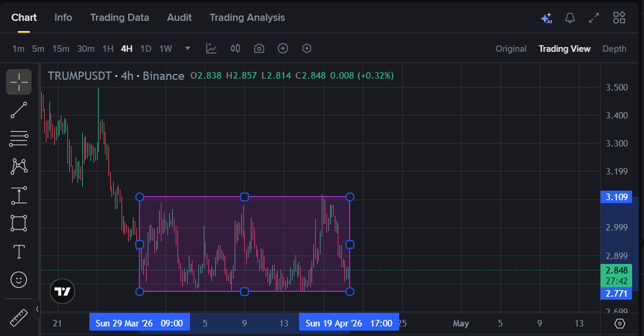This screenshot has width=644, height=336.
Task: Switch to Original chart view
Action: [511, 49]
